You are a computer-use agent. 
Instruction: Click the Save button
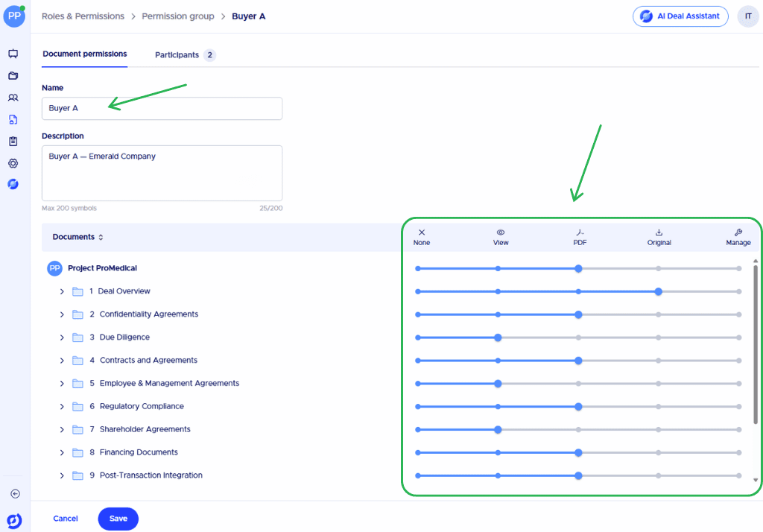(118, 519)
